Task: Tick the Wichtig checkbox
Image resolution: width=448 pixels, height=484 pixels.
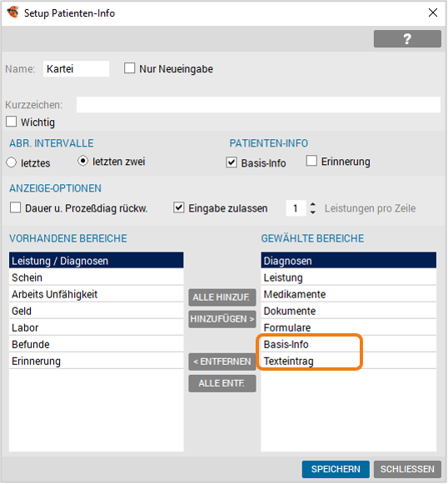Action: (11, 122)
